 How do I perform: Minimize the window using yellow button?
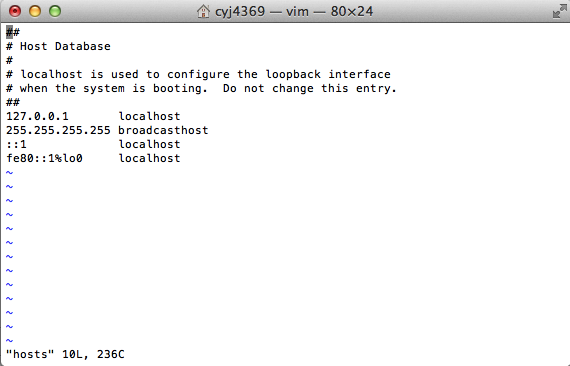35,11
